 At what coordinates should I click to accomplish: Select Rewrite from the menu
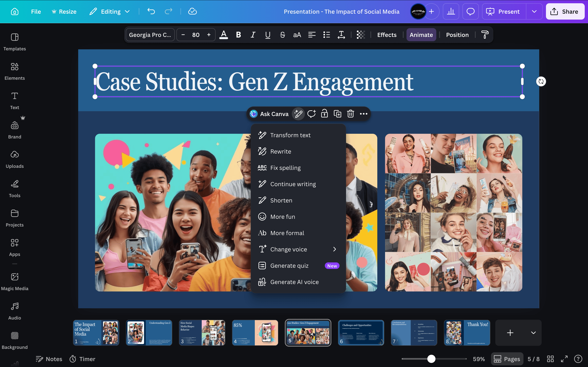pos(281,151)
